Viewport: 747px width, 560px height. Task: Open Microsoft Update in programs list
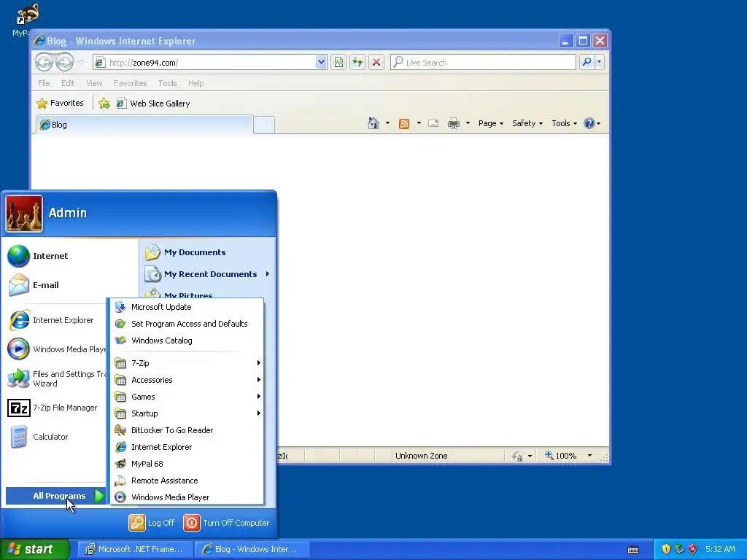pos(187,307)
